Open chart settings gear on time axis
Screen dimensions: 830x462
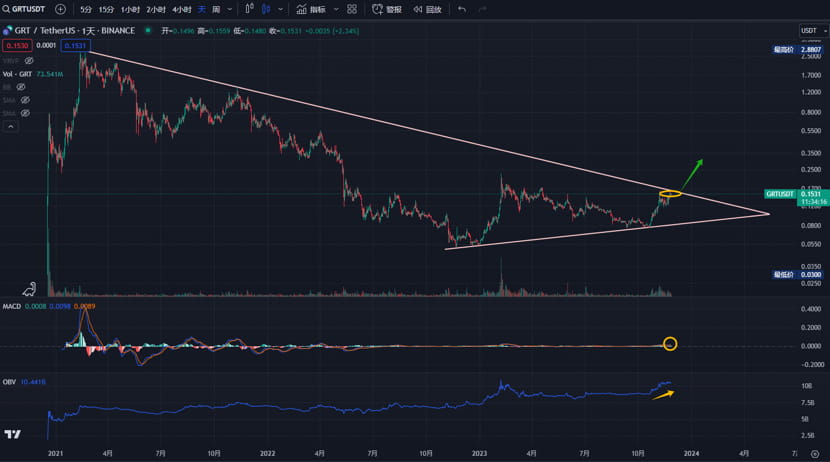coord(815,454)
